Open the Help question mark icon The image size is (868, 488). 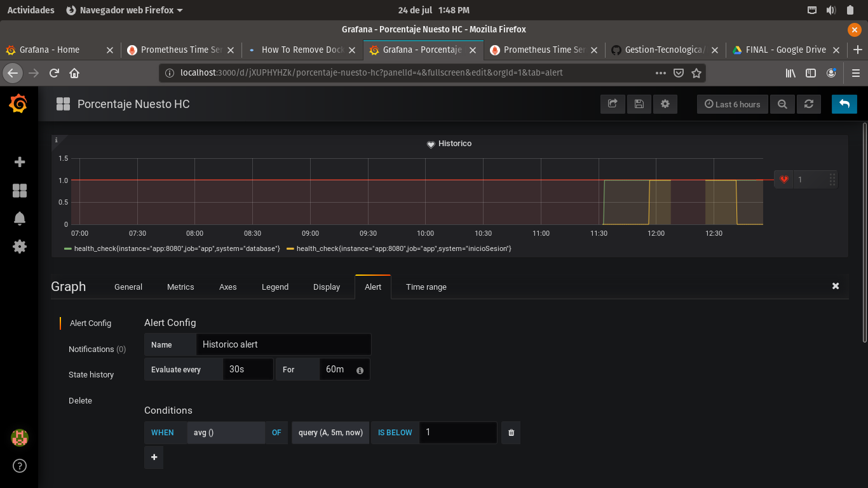click(20, 466)
